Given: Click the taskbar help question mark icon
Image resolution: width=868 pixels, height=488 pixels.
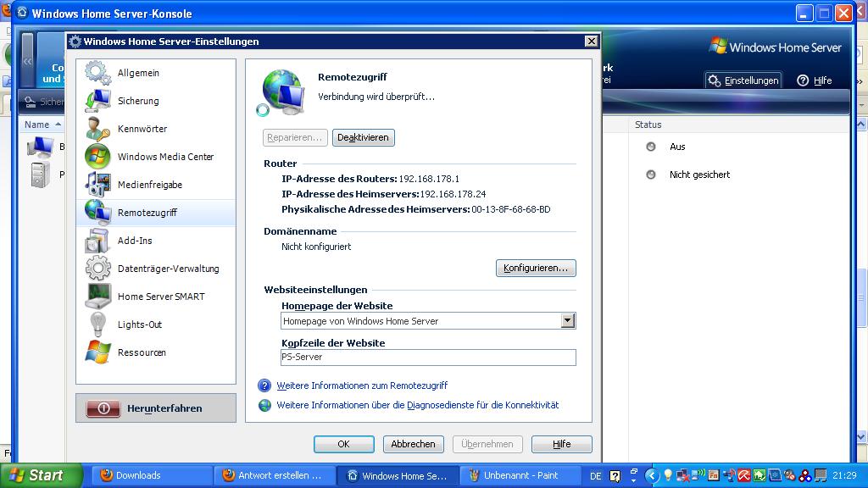Looking at the screenshot, I should click(615, 476).
